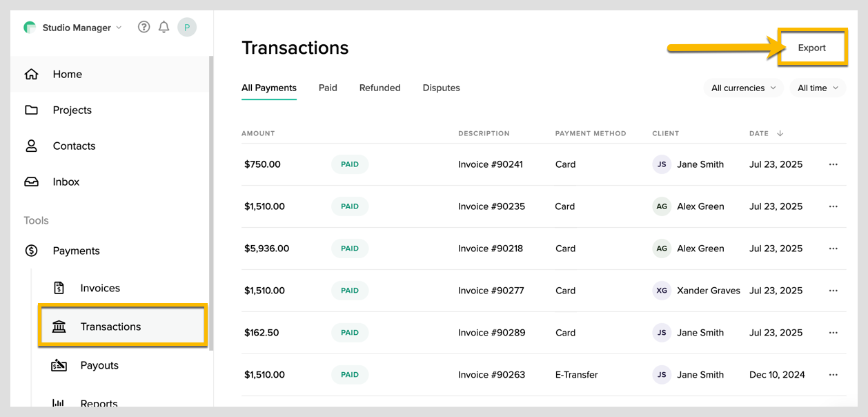Open the profile avatar labeled P
The image size is (868, 417).
coord(187,27)
